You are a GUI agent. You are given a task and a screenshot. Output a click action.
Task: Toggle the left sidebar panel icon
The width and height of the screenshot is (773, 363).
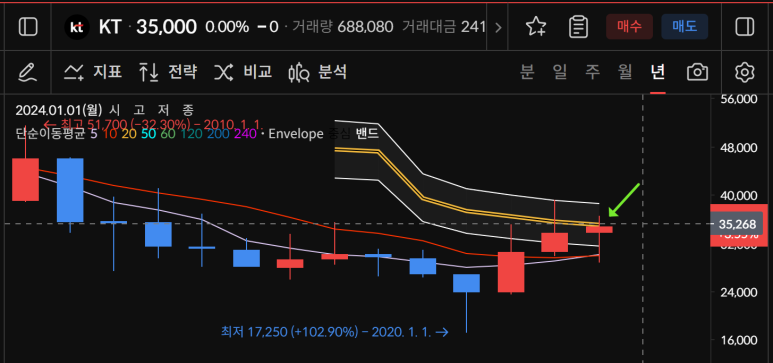click(28, 27)
